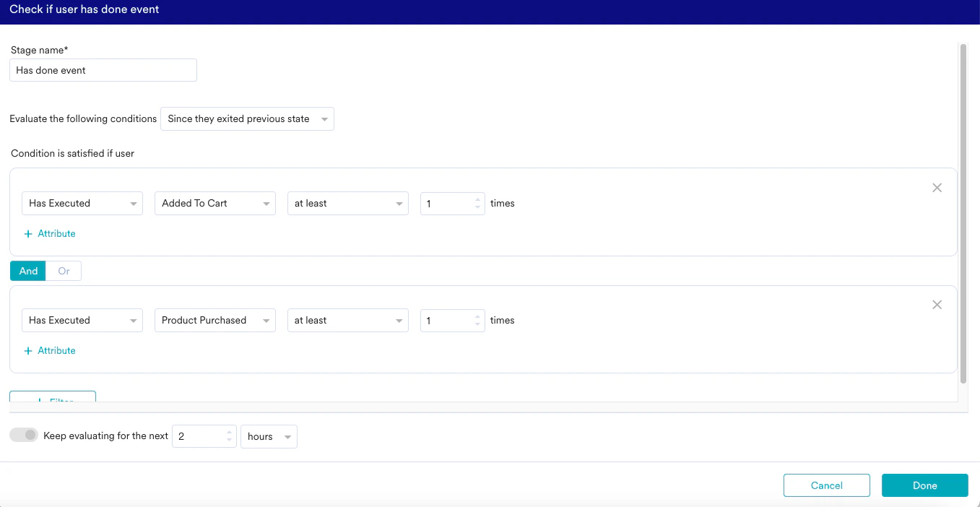Open Has Executed dropdown in Product Purchased row
980x507 pixels.
click(x=82, y=321)
